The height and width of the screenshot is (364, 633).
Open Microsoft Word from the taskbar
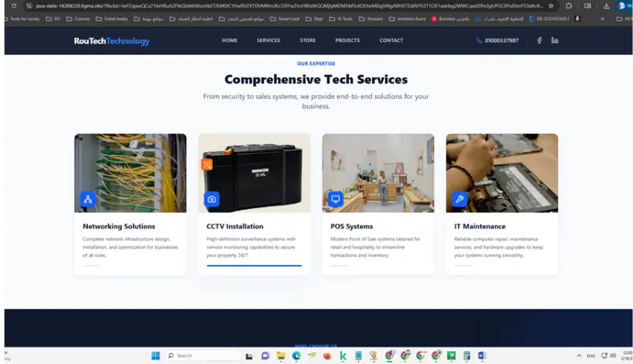pos(482,355)
